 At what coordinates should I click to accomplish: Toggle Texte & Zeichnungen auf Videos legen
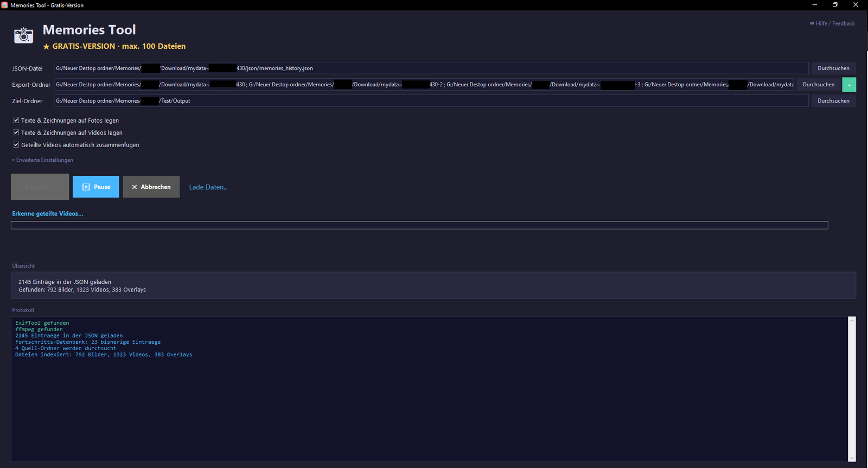16,132
